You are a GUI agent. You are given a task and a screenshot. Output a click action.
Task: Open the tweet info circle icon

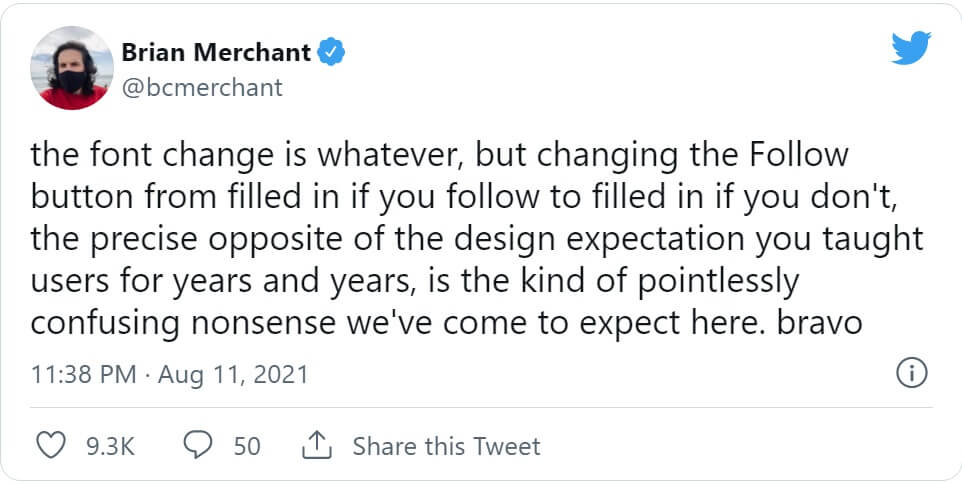[912, 374]
